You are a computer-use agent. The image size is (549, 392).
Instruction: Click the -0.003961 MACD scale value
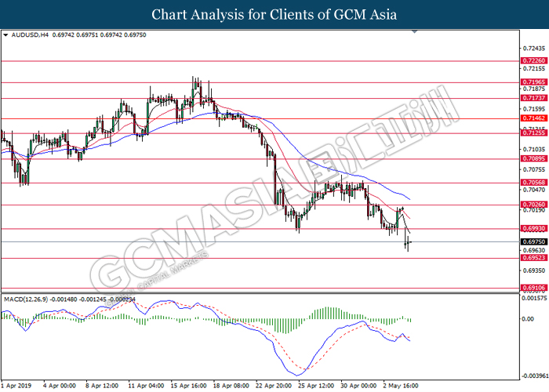pos(534,376)
